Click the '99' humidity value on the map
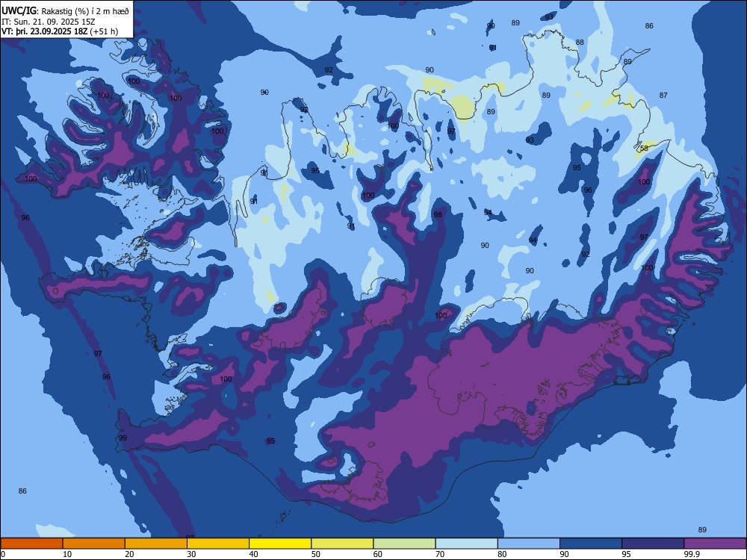Viewport: 747px width, 560px height. tap(123, 438)
